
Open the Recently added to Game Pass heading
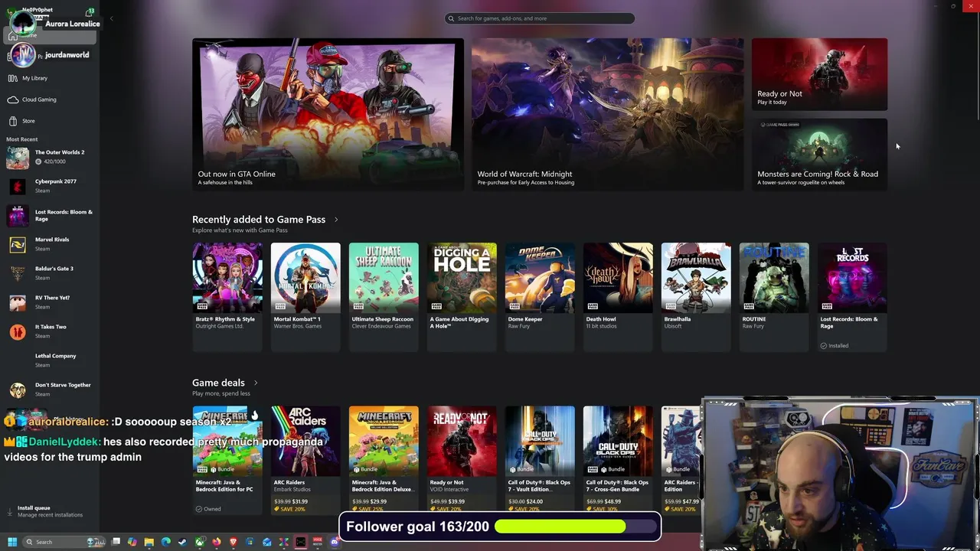[x=259, y=220]
